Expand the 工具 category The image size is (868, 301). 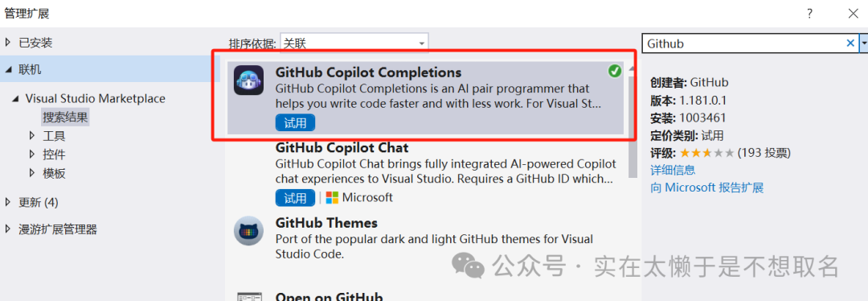(x=33, y=135)
